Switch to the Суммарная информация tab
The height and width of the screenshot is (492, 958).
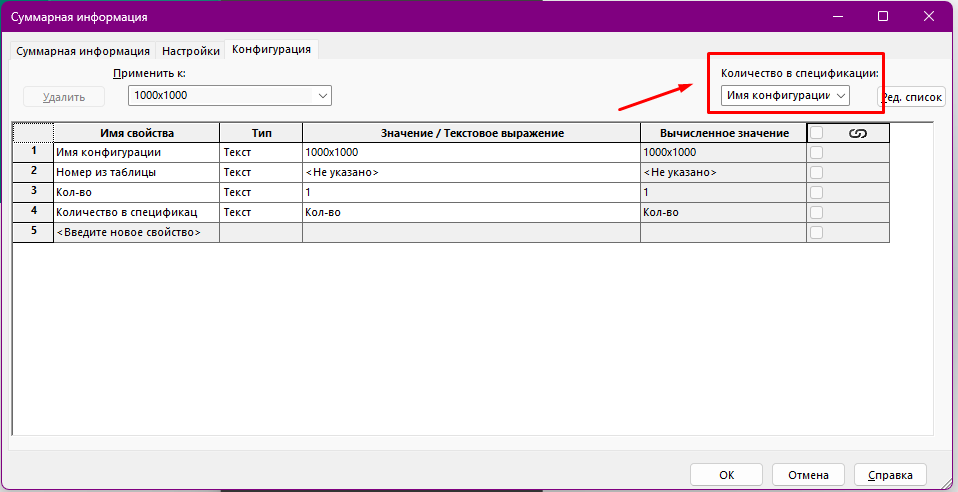click(83, 51)
